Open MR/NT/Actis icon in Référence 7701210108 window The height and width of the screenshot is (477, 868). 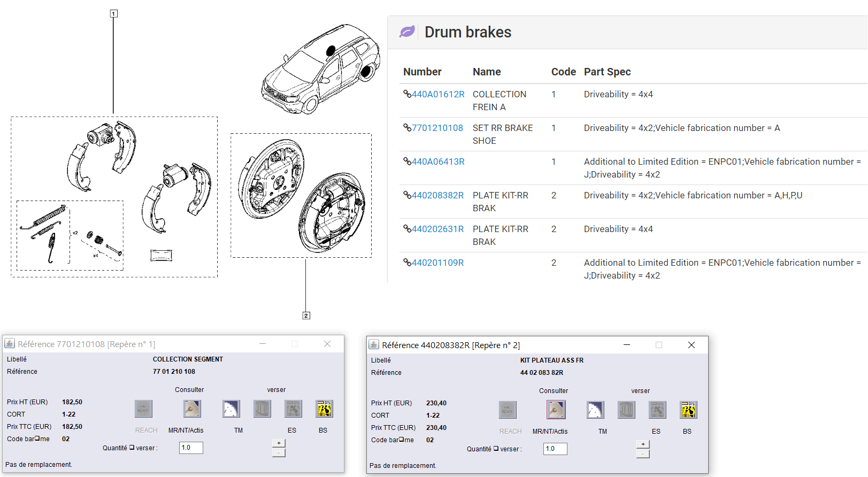click(x=192, y=409)
